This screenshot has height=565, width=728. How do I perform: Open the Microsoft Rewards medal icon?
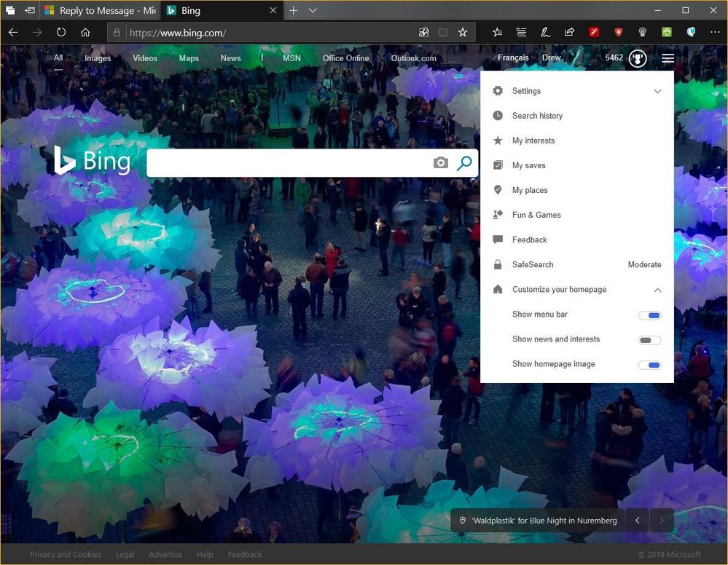tap(638, 58)
